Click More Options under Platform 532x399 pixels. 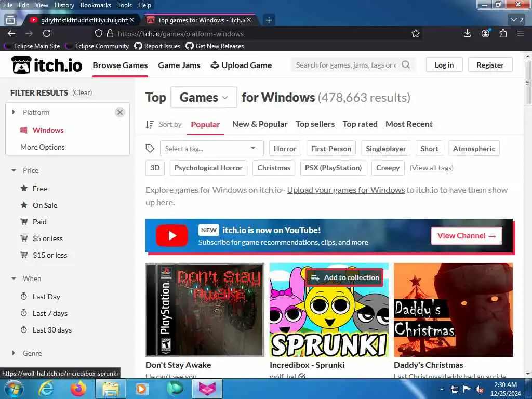(x=43, y=147)
